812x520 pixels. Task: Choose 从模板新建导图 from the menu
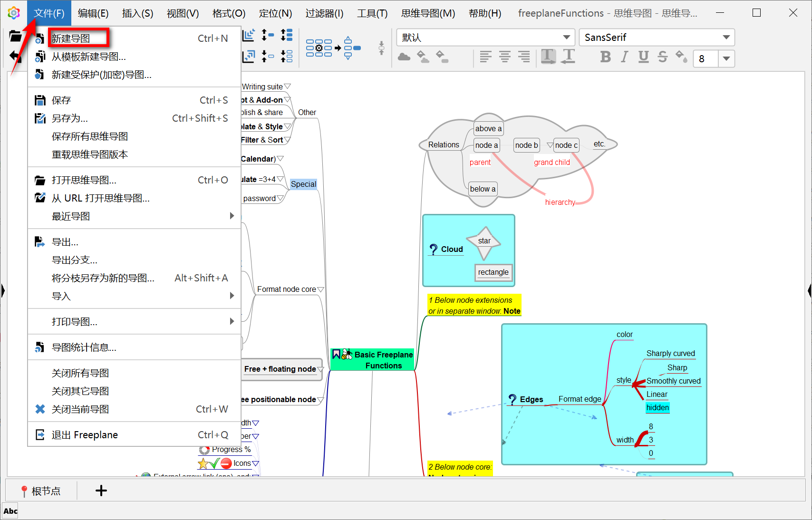[135, 57]
